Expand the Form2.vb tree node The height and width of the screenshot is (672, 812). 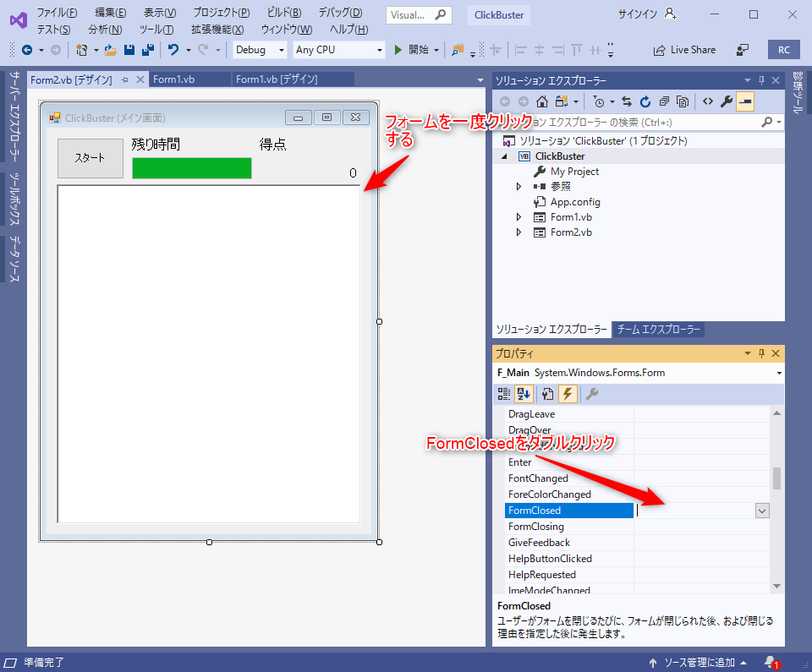(x=518, y=232)
